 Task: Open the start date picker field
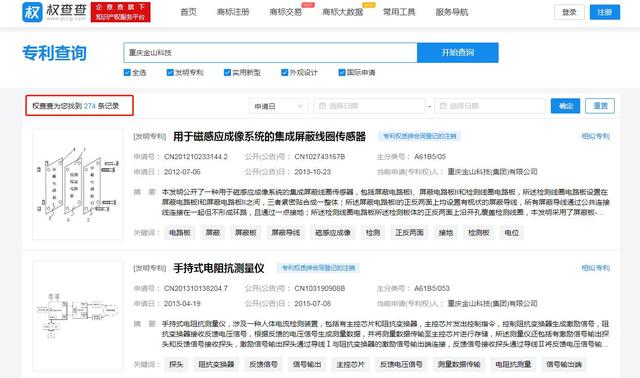369,106
